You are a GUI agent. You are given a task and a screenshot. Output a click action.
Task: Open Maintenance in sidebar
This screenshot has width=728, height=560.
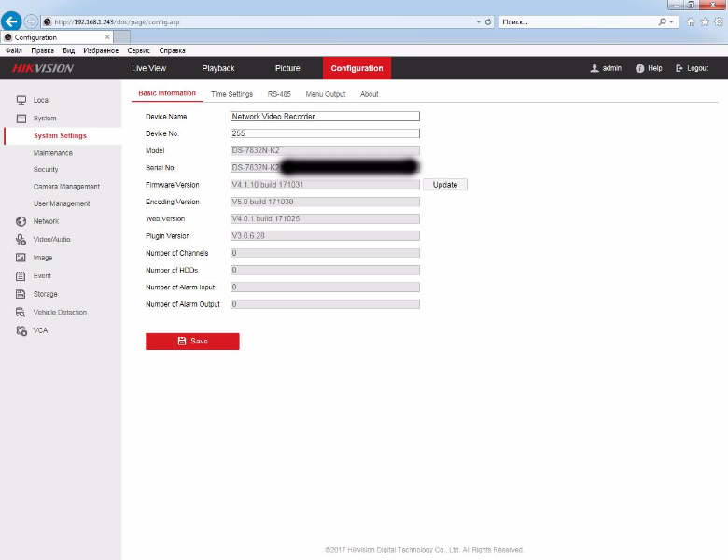coord(53,153)
